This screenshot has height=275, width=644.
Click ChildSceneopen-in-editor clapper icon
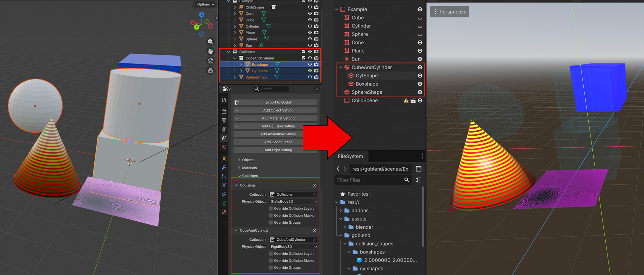pos(413,101)
